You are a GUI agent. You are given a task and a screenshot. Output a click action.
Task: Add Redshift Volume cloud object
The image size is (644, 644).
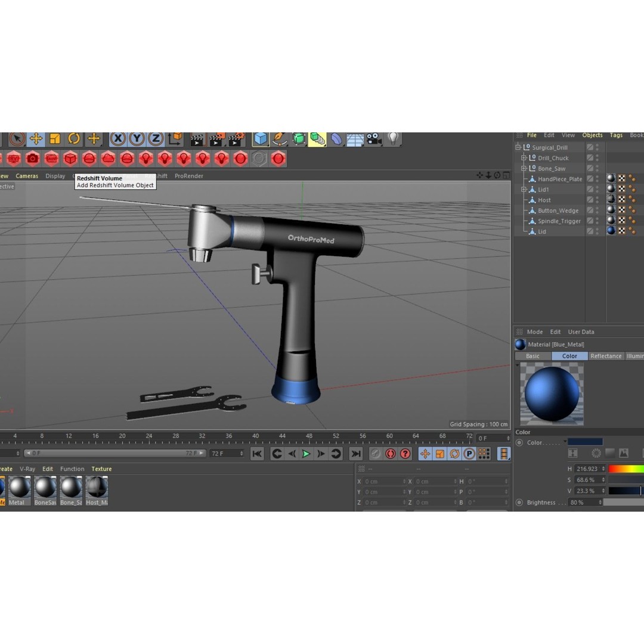point(108,159)
